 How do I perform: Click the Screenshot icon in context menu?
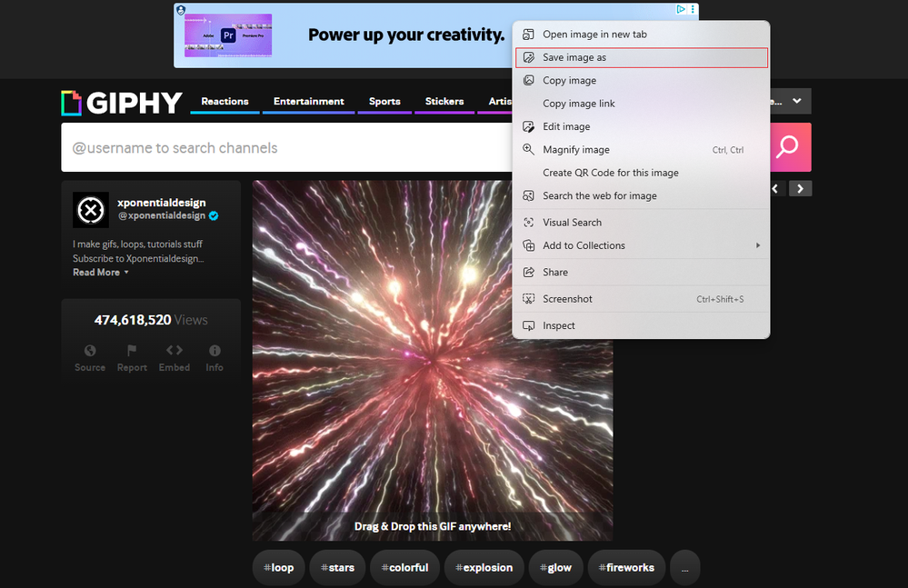tap(529, 299)
